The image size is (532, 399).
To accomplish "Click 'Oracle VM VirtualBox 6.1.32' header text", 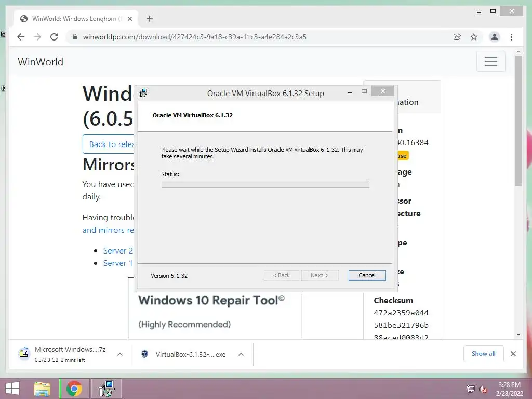I will [x=192, y=115].
